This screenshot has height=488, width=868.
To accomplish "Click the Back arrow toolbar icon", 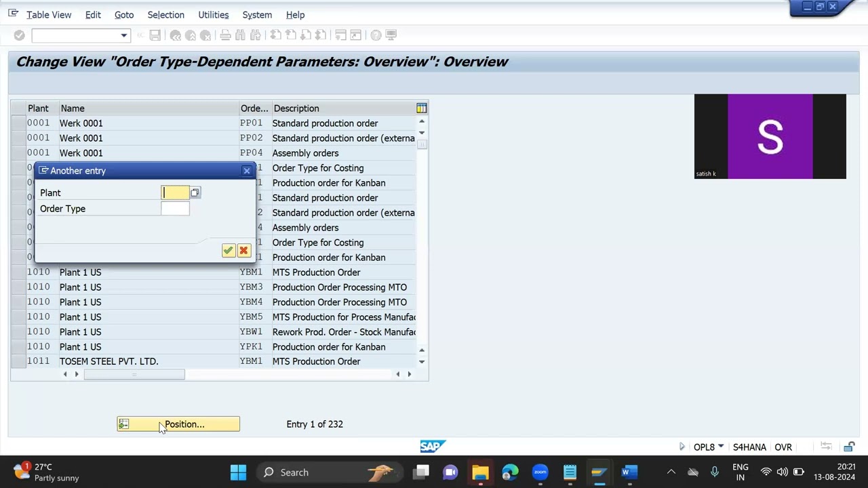I will [176, 35].
